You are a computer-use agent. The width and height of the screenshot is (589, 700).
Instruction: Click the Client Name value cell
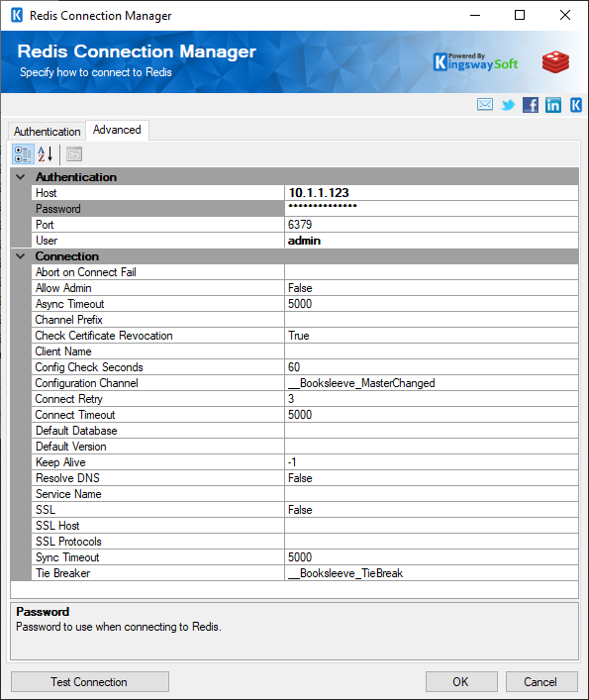(x=432, y=351)
